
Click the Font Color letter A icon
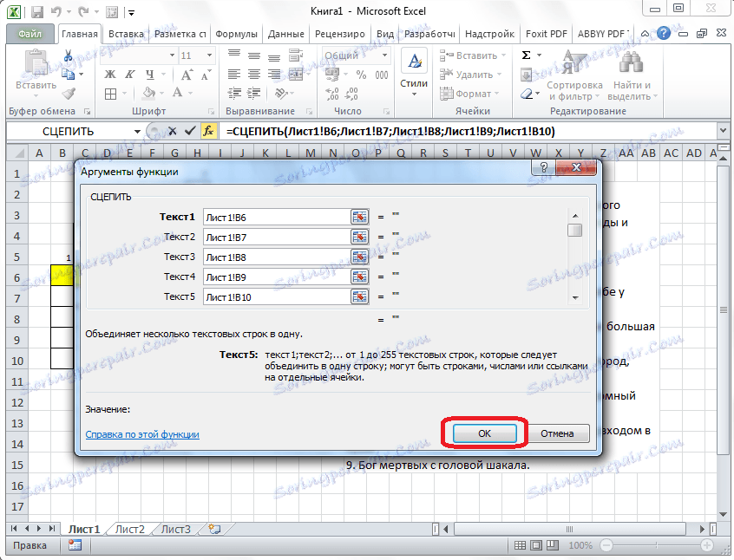coord(177,93)
